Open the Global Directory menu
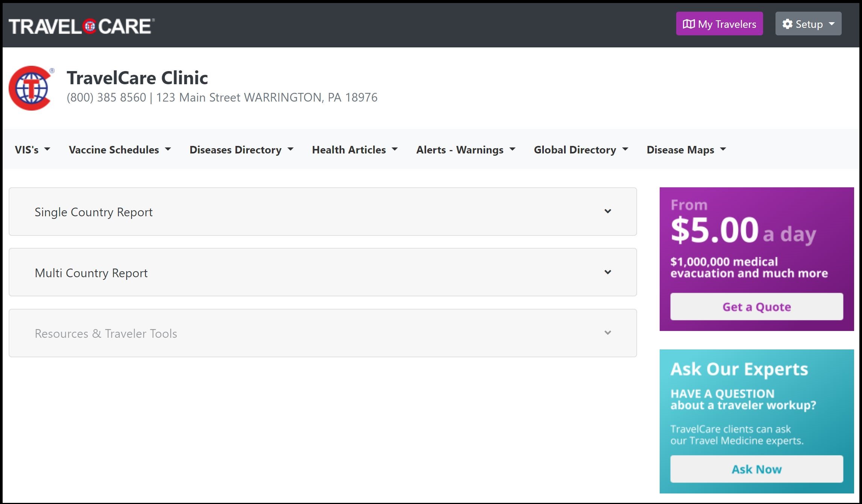 581,150
